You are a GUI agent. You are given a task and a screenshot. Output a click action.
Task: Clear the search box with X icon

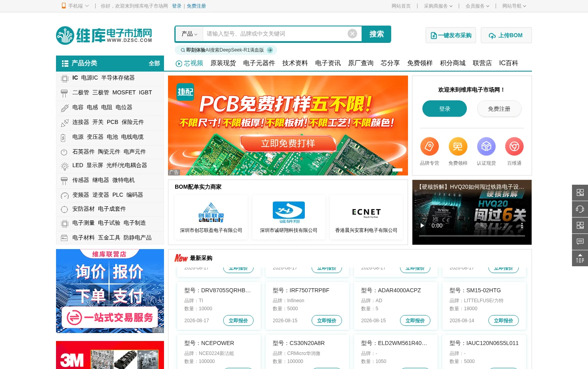click(352, 34)
